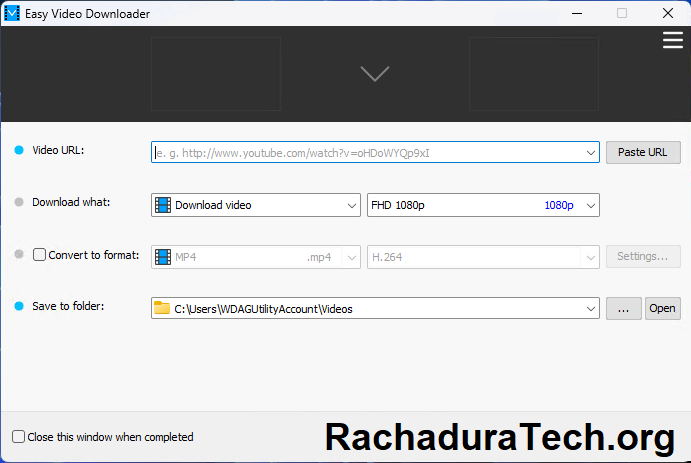Image resolution: width=691 pixels, height=463 pixels.
Task: Open the hamburger menu icon
Action: (672, 40)
